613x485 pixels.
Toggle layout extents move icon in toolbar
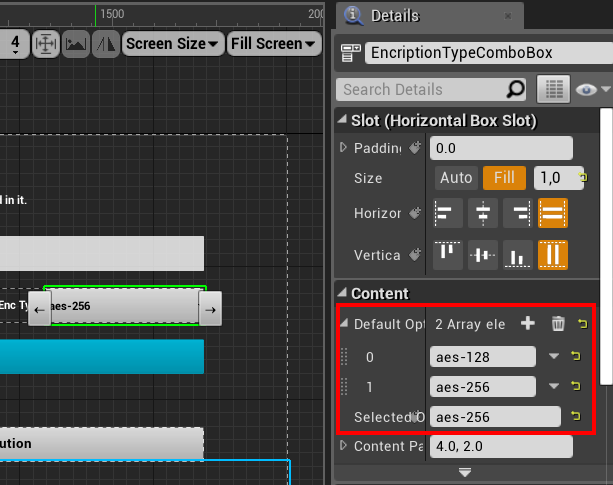tap(46, 43)
